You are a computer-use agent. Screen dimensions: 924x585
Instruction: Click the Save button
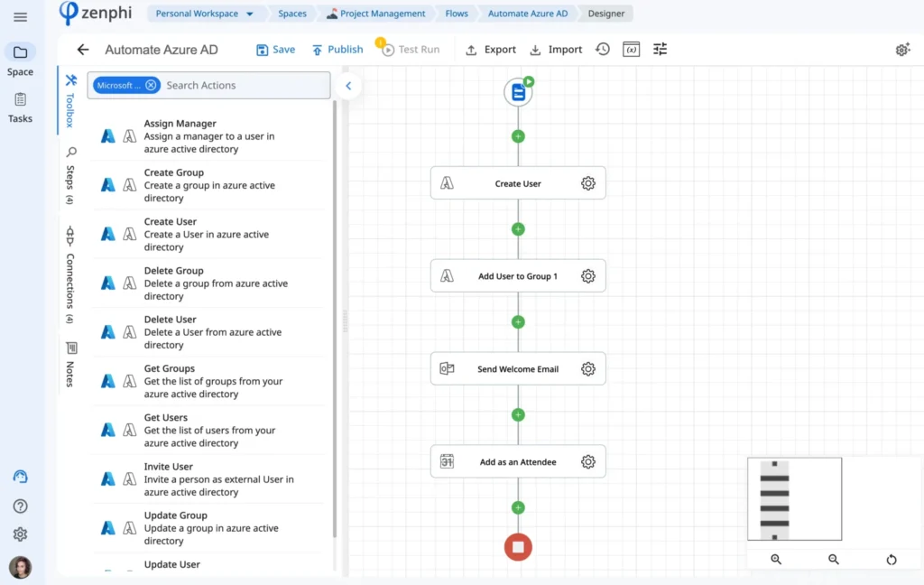276,50
